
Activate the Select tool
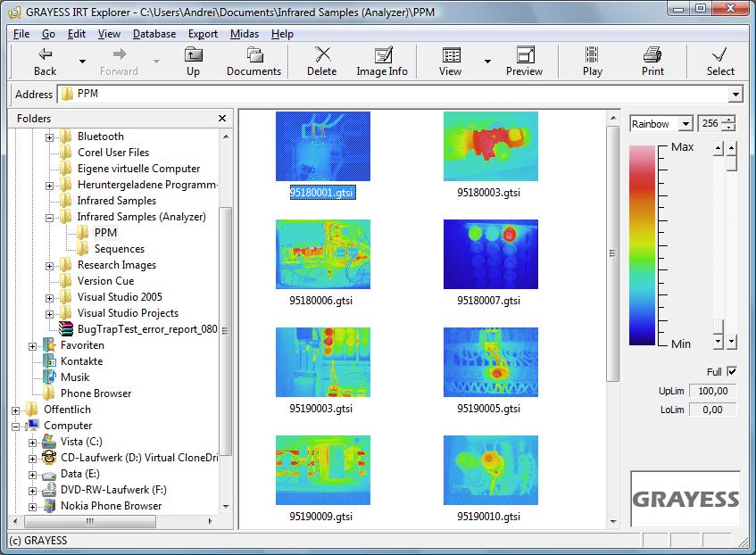point(719,62)
